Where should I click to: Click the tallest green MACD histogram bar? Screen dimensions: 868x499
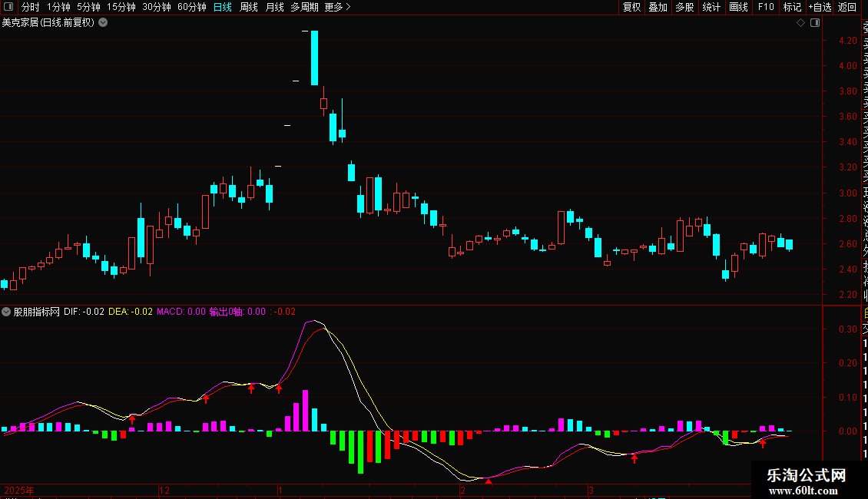click(361, 452)
